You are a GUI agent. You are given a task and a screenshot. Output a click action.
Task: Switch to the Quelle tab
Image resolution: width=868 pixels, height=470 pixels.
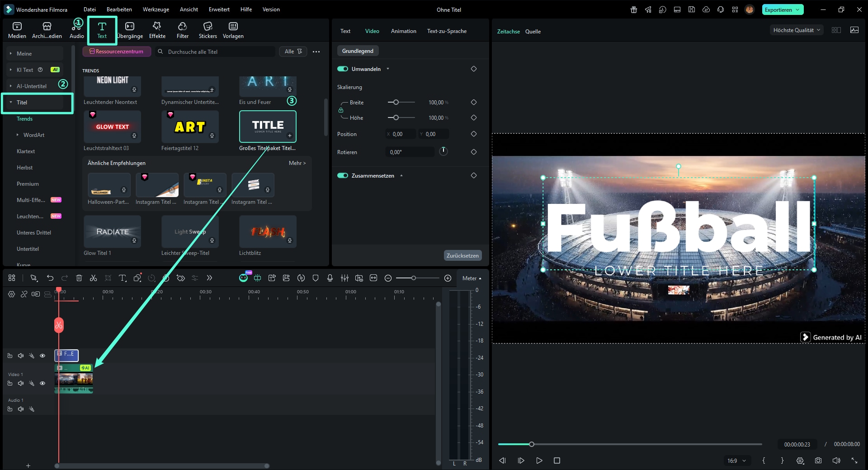tap(533, 32)
